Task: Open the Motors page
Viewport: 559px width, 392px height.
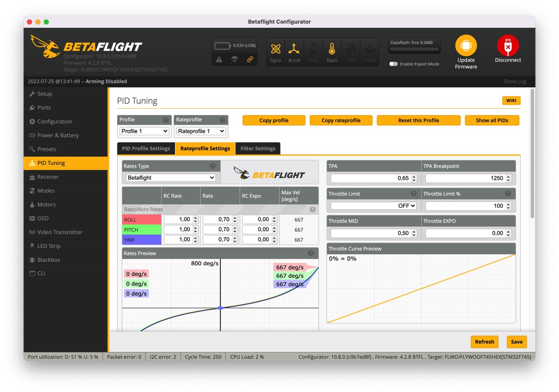Action: (66, 204)
